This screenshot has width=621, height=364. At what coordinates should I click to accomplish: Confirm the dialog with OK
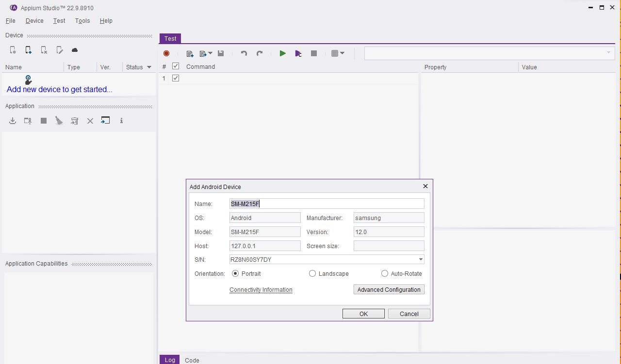click(363, 314)
